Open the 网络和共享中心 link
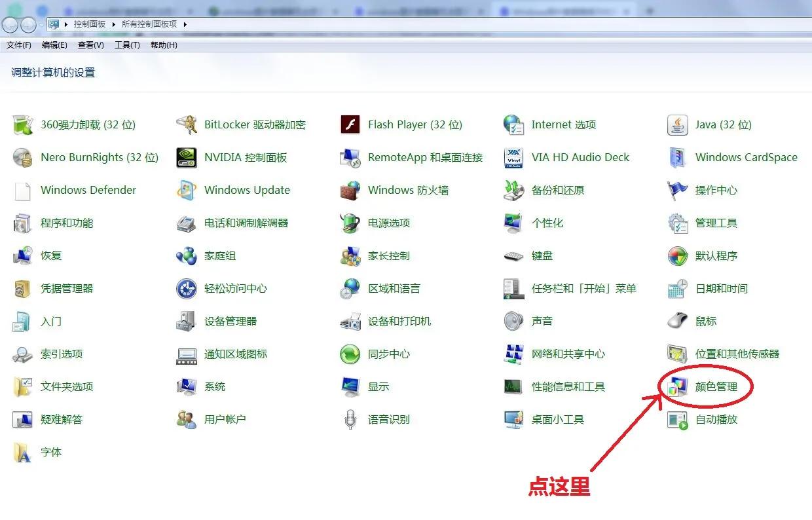This screenshot has height=520, width=812. pyautogui.click(x=568, y=354)
